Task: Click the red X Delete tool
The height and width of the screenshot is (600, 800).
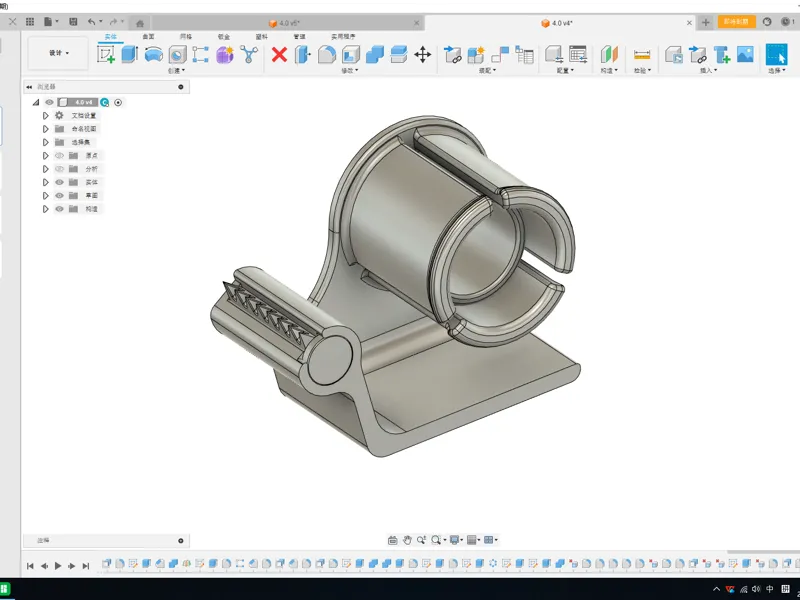Action: pos(279,54)
